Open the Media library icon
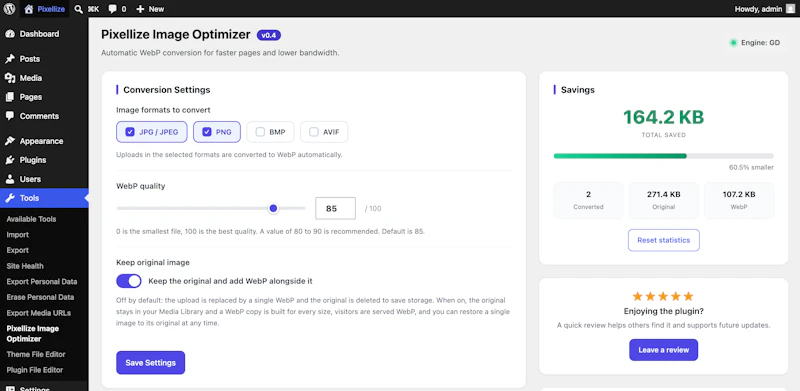The width and height of the screenshot is (800, 391). pyautogui.click(x=10, y=78)
